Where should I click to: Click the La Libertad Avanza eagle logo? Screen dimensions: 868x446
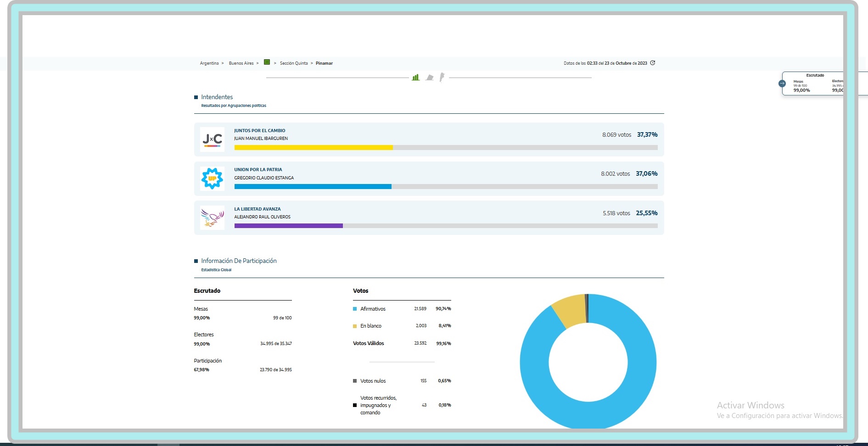pyautogui.click(x=213, y=218)
